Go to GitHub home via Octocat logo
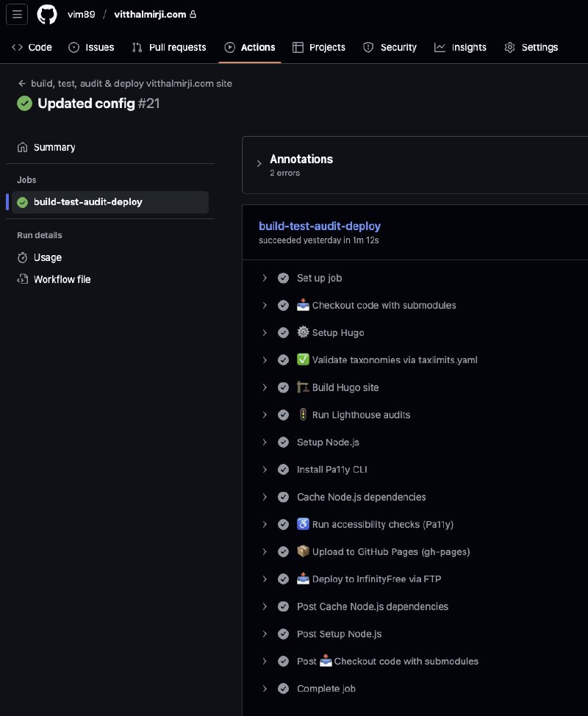The height and width of the screenshot is (716, 588). pyautogui.click(x=46, y=14)
